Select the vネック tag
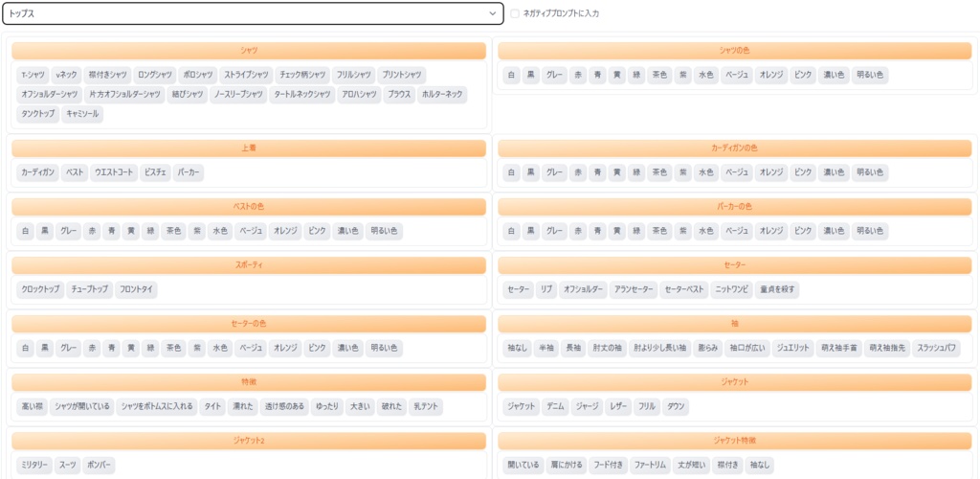 (x=66, y=75)
